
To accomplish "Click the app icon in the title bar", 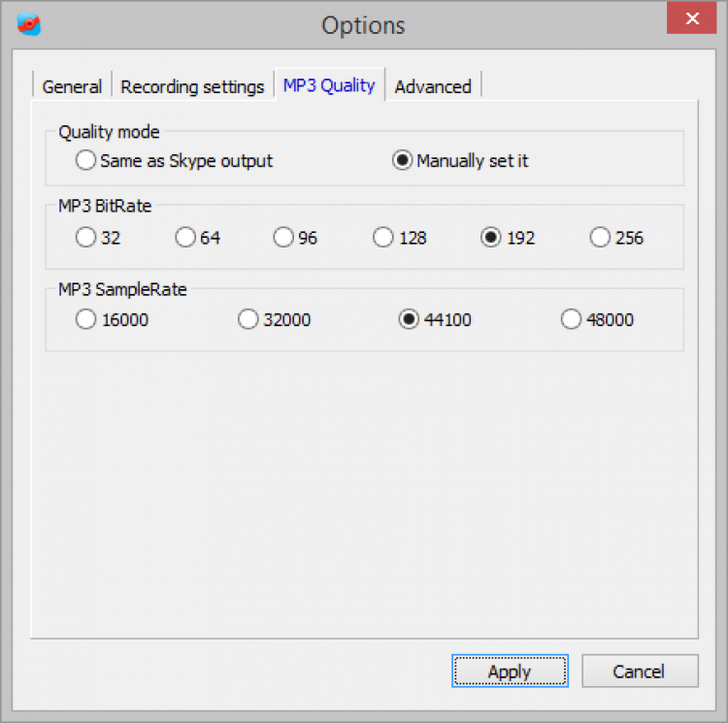I will 30,24.
